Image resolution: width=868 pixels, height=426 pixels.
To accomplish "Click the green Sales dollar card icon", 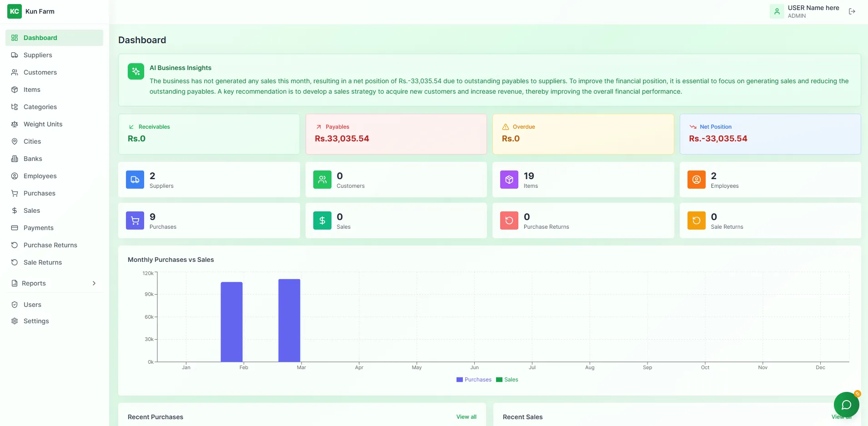I will (322, 221).
